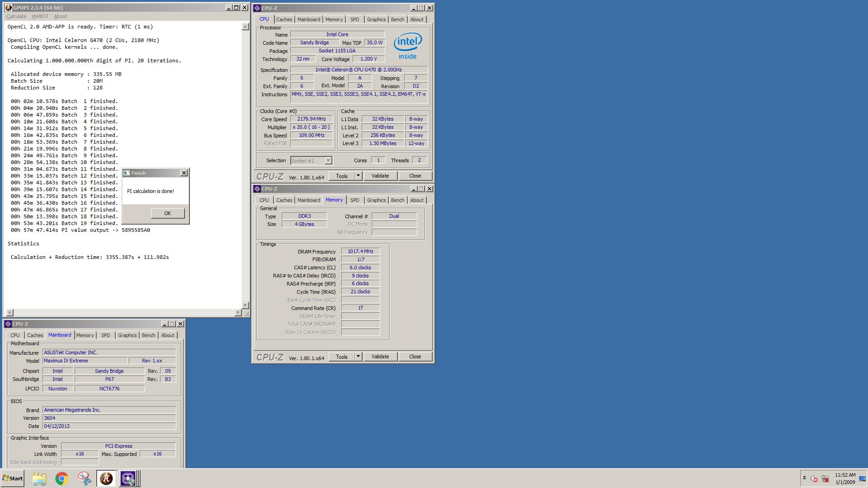Select Graphics tab in the CPU window
Image resolution: width=868 pixels, height=488 pixels.
point(376,19)
